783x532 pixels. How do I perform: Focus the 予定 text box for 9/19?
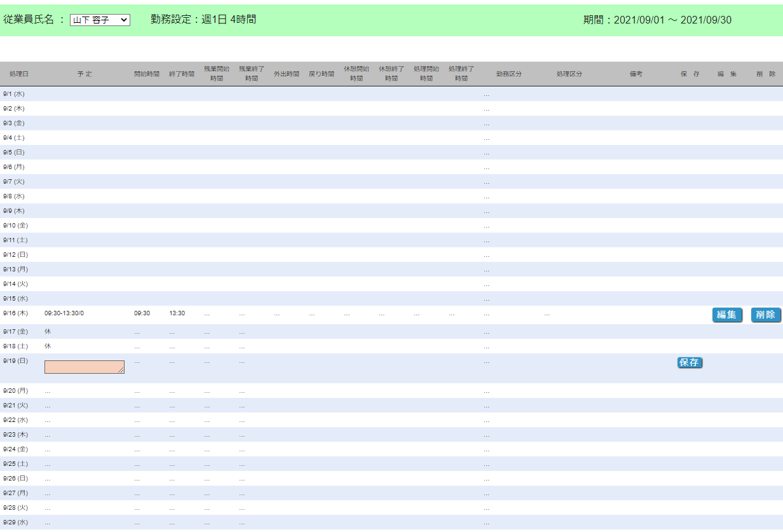pos(84,367)
